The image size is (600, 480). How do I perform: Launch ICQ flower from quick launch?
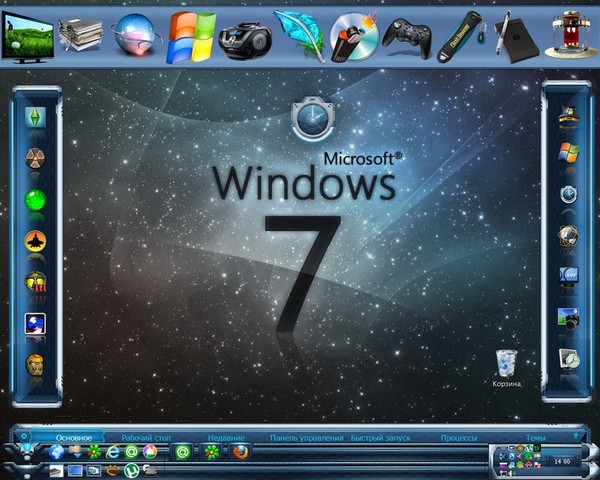(x=94, y=452)
